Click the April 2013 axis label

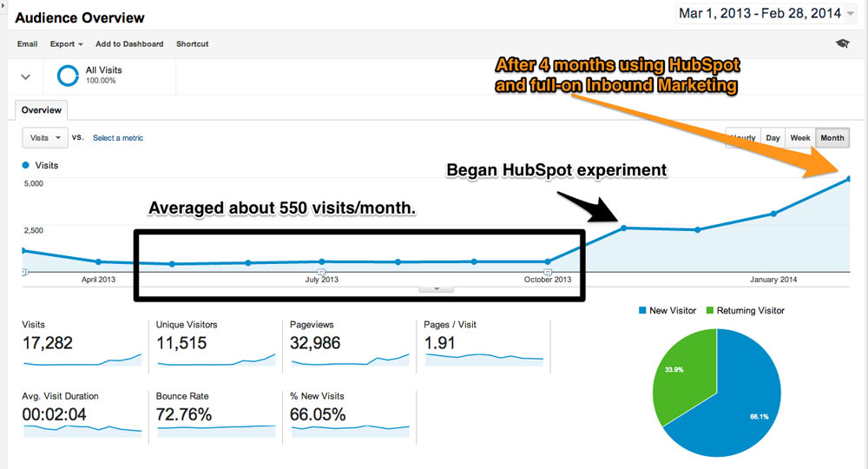(x=98, y=280)
